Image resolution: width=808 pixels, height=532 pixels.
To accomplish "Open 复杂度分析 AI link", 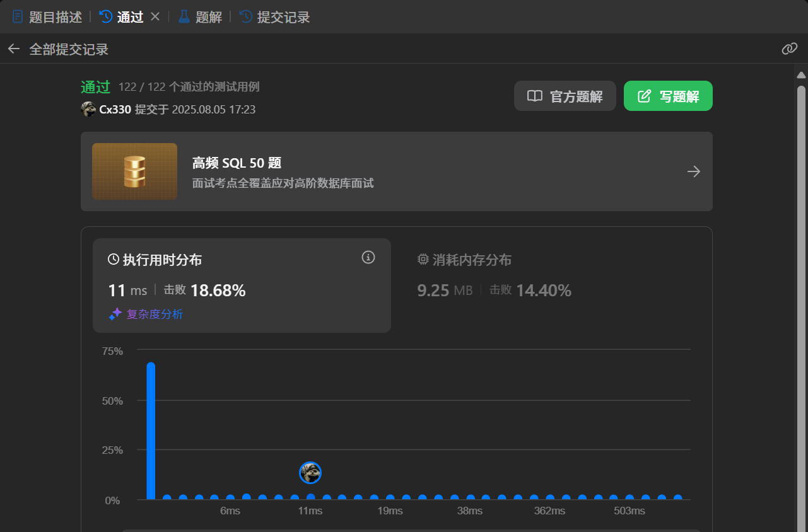I will tap(155, 314).
